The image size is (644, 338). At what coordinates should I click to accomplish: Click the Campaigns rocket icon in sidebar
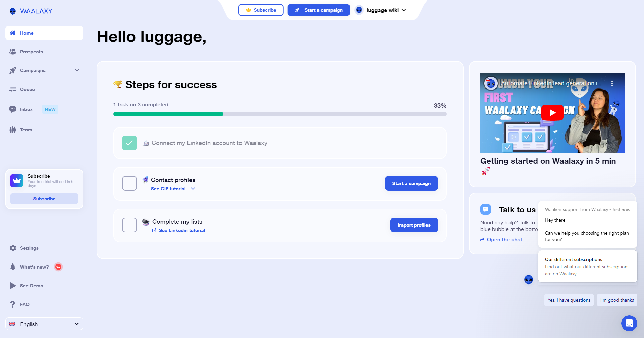(13, 70)
